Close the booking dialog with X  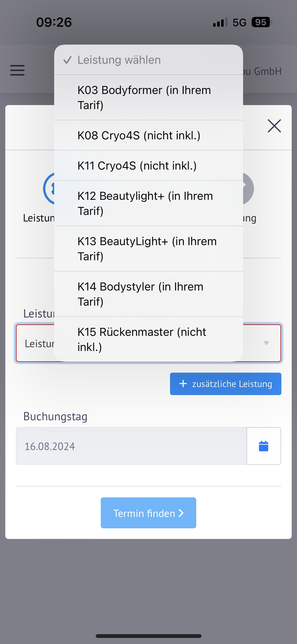coord(274,126)
